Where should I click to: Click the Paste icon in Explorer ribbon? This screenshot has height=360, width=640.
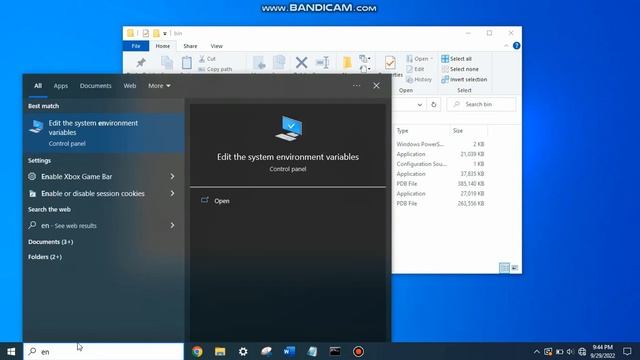187,62
